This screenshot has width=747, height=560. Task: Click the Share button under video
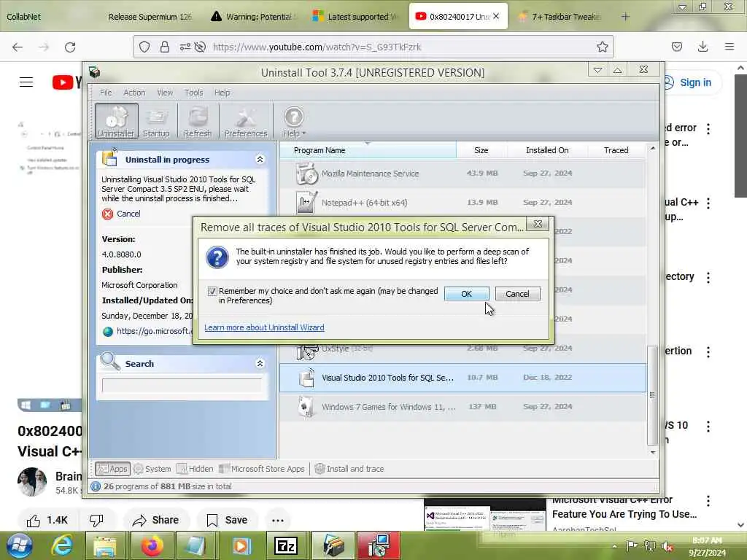click(156, 521)
